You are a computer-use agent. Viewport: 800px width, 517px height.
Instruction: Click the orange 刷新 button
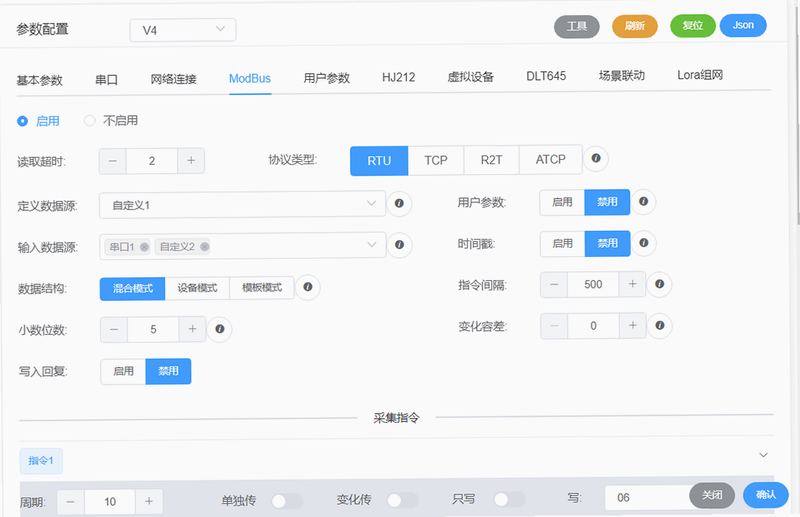[635, 26]
